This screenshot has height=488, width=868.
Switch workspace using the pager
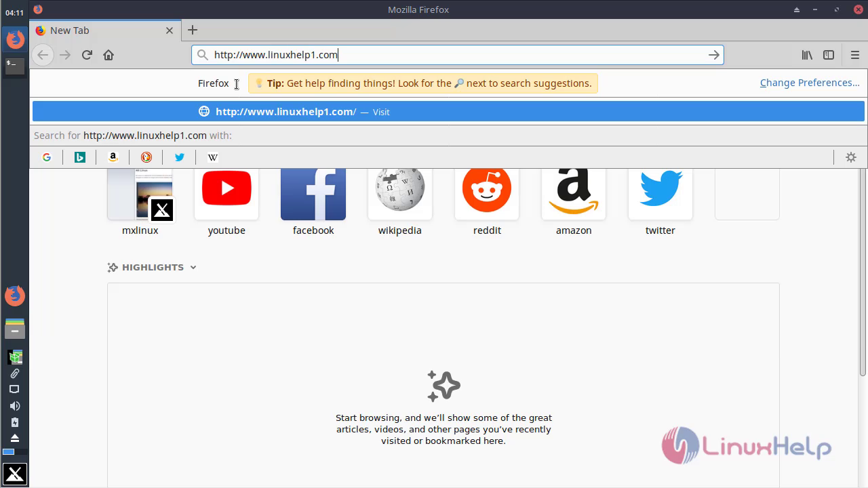pyautogui.click(x=15, y=451)
